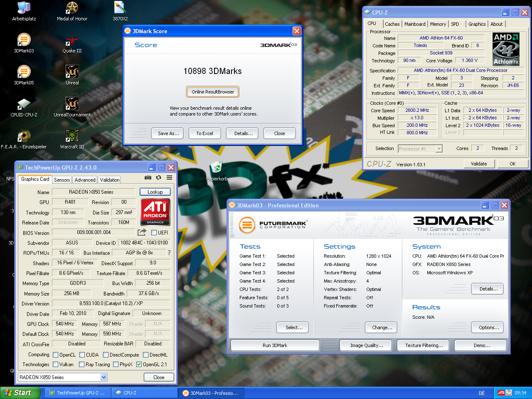The height and width of the screenshot is (399, 532).
Task: Click the Image Quality button
Action: [x=367, y=345]
